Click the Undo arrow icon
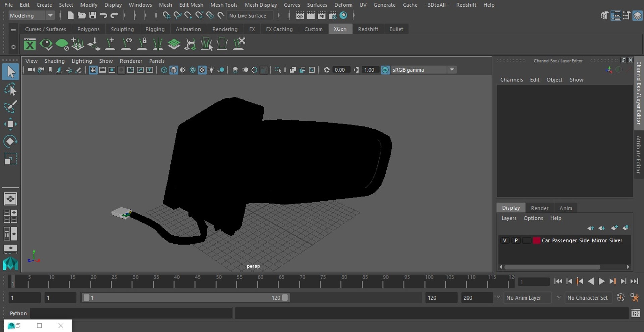Viewport: 644px width, 332px height. [x=103, y=15]
